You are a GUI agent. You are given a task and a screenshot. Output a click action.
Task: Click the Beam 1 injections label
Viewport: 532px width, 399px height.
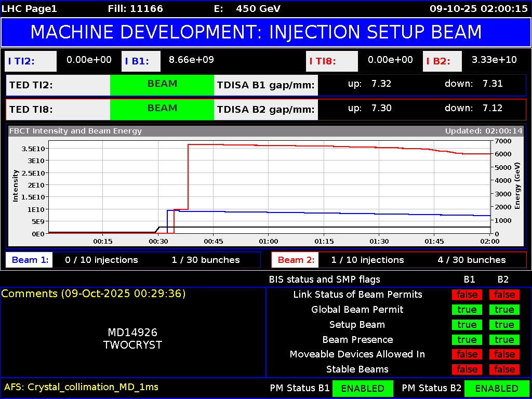coord(29,260)
